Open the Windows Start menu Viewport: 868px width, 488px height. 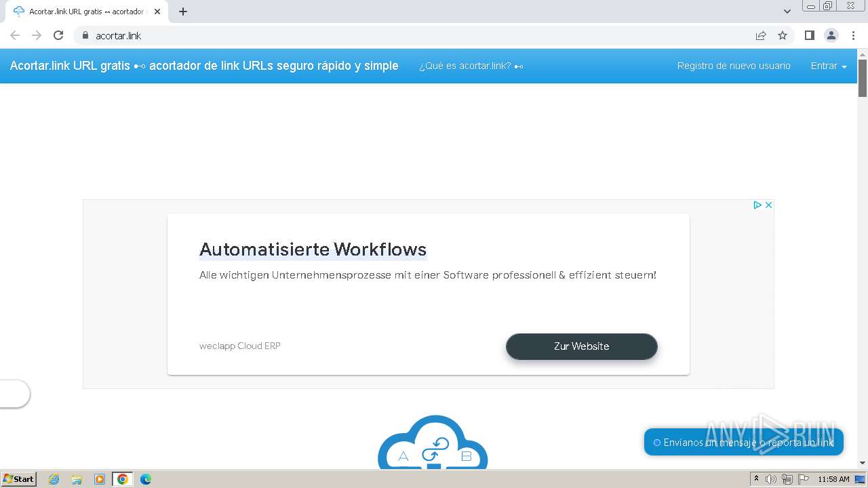pos(18,479)
